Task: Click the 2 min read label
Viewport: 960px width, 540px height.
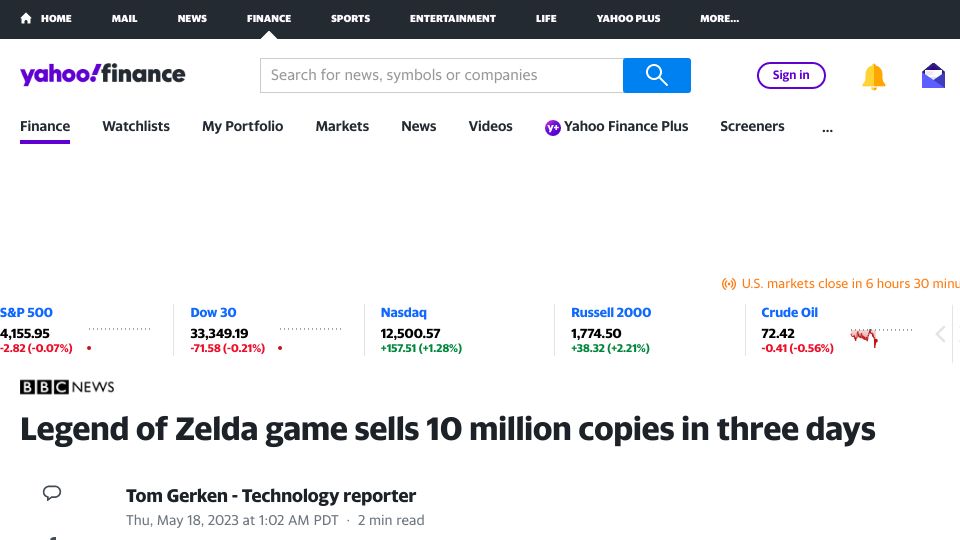Action: pos(391,520)
